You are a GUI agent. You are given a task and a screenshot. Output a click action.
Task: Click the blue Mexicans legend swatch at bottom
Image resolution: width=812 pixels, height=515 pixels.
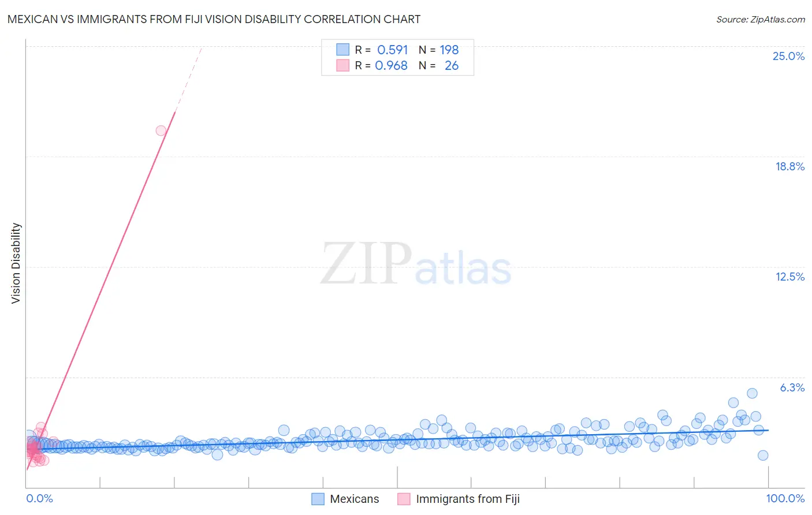click(318, 499)
